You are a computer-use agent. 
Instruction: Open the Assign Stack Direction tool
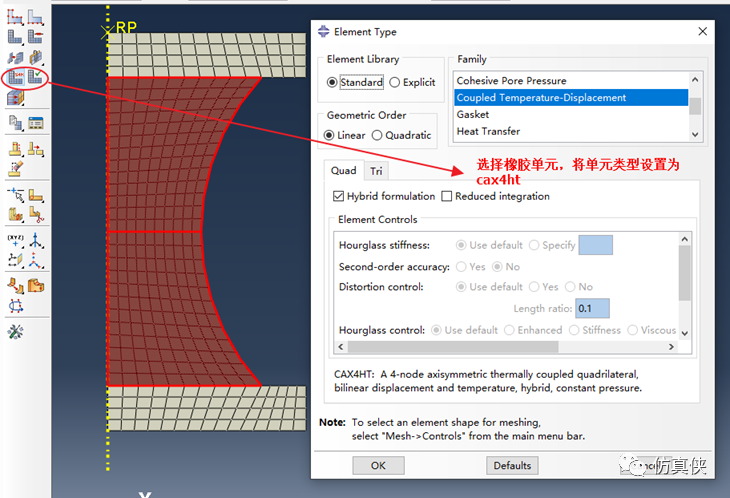point(35,57)
